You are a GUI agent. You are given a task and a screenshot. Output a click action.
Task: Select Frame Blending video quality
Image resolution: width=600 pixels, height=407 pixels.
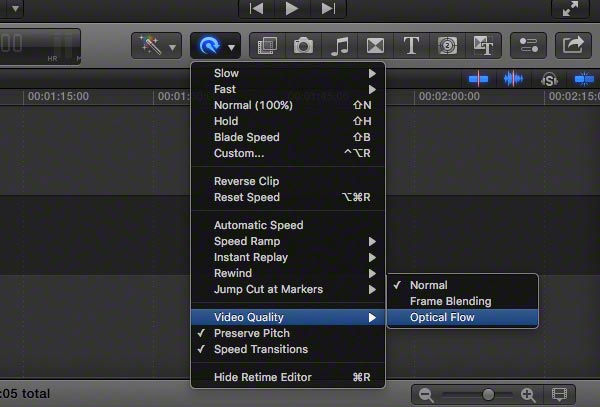tap(463, 301)
